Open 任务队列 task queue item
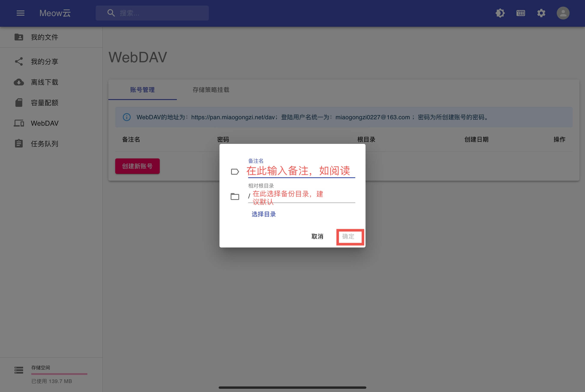 click(x=45, y=144)
